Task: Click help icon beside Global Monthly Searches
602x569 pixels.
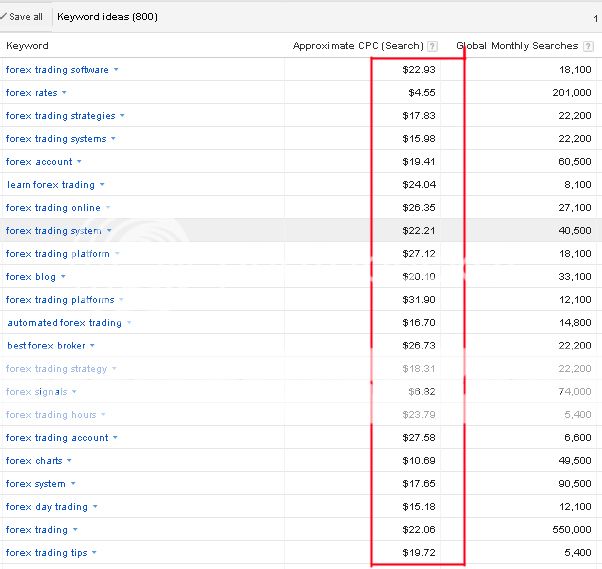Action: click(587, 46)
